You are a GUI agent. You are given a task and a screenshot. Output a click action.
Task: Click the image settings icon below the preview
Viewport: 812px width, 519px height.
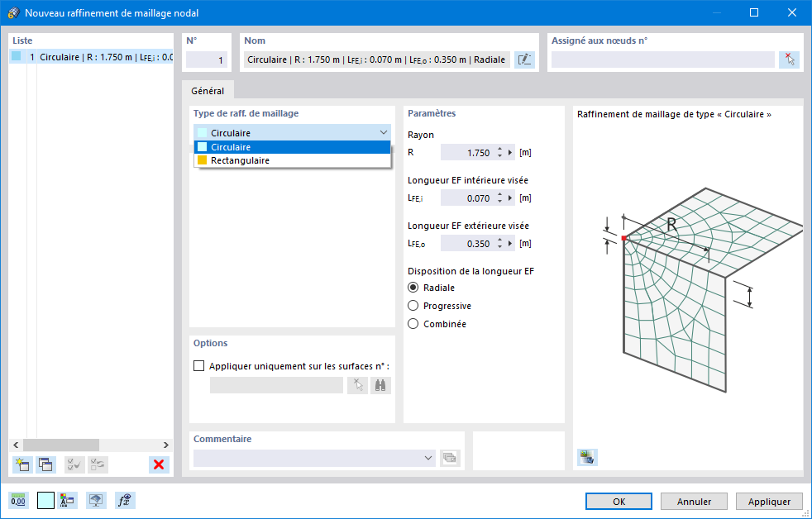click(x=587, y=457)
